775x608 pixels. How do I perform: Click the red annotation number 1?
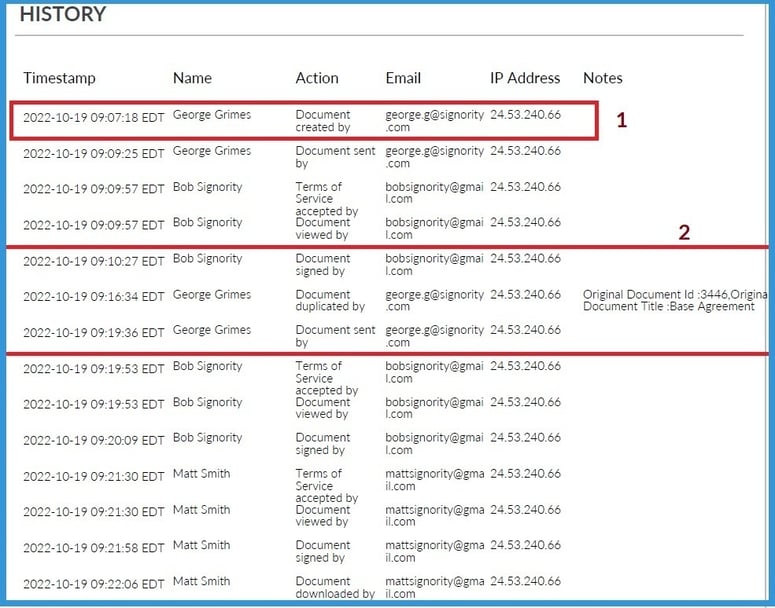pyautogui.click(x=621, y=121)
